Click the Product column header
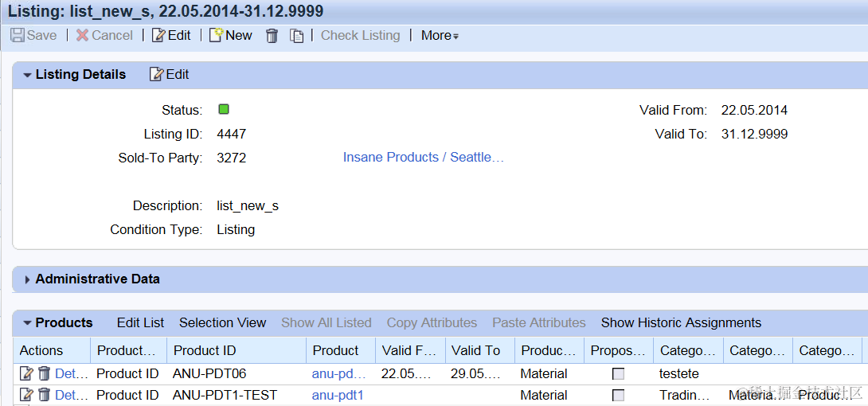The image size is (868, 406). 341,351
